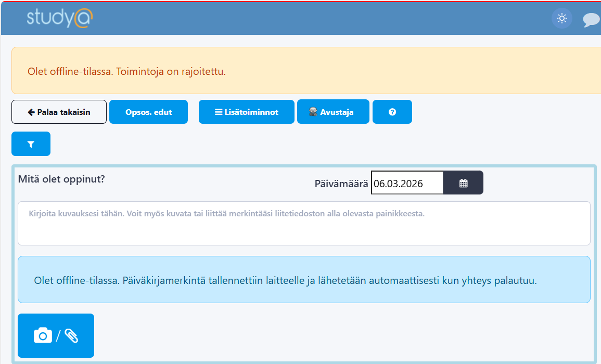Open the Opsos. edut button

point(148,112)
